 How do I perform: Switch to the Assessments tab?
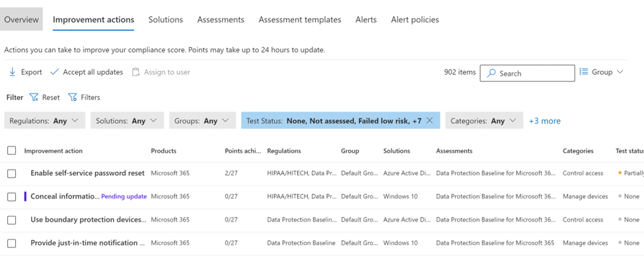click(x=221, y=19)
